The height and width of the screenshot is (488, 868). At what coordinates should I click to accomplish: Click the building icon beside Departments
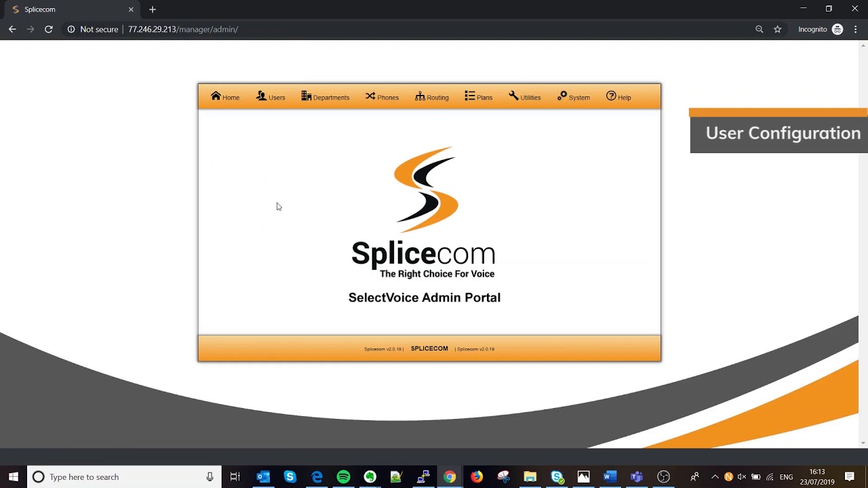(307, 96)
